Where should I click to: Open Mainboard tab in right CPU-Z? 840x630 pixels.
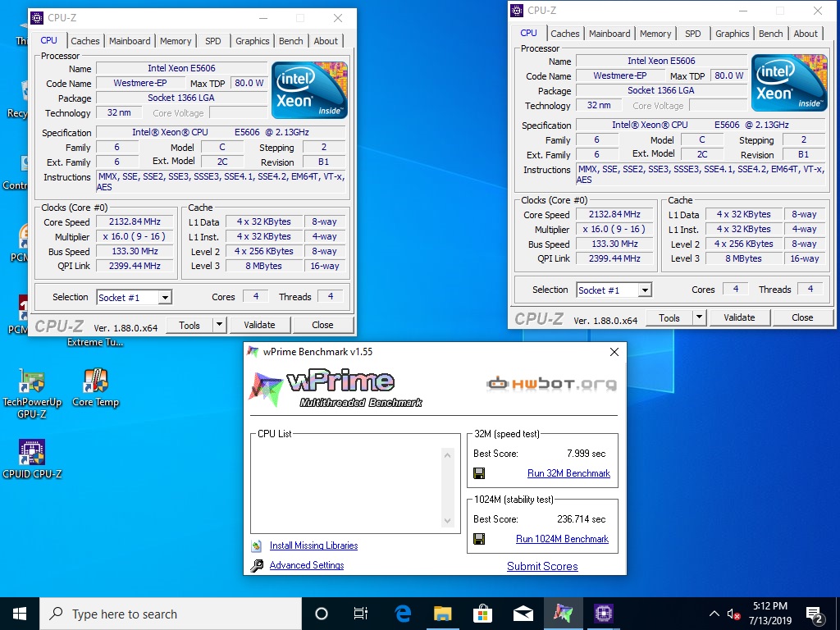609,33
